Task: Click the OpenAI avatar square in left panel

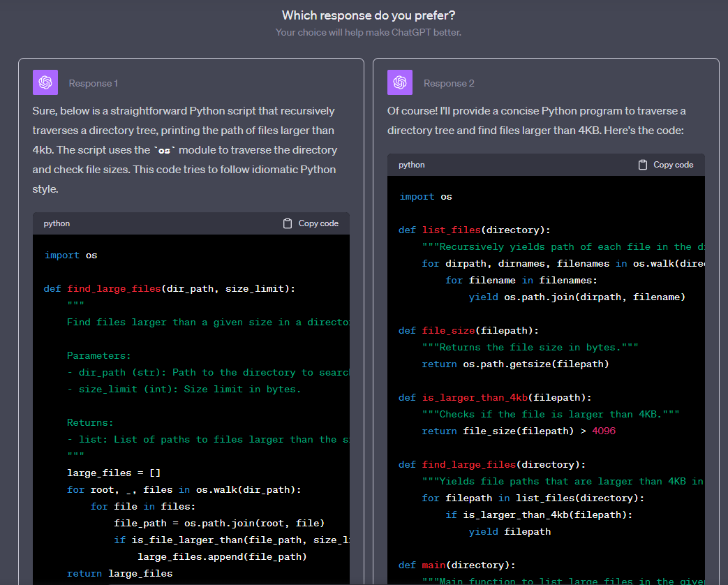Action: 45,82
